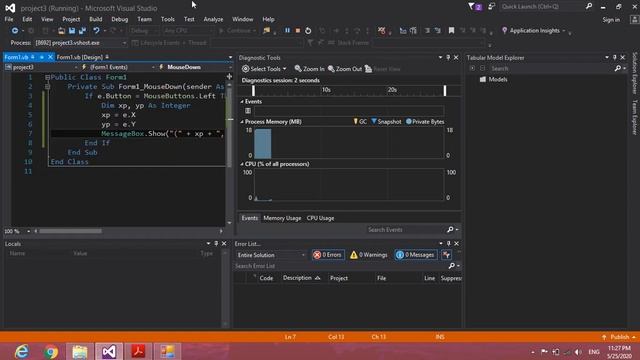Pin the Error List panel
Image resolution: width=640 pixels, height=360 pixels.
tap(449, 244)
